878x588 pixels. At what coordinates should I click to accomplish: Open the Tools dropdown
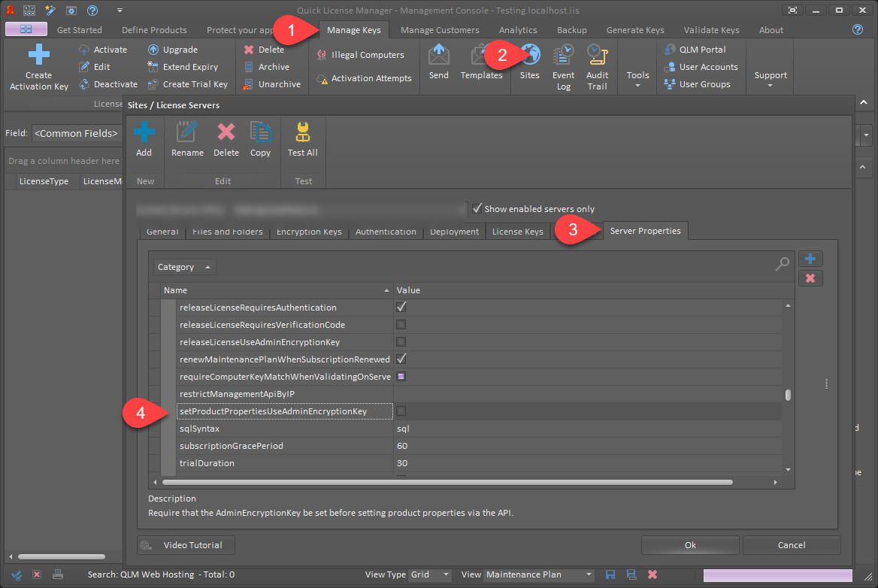pyautogui.click(x=637, y=79)
